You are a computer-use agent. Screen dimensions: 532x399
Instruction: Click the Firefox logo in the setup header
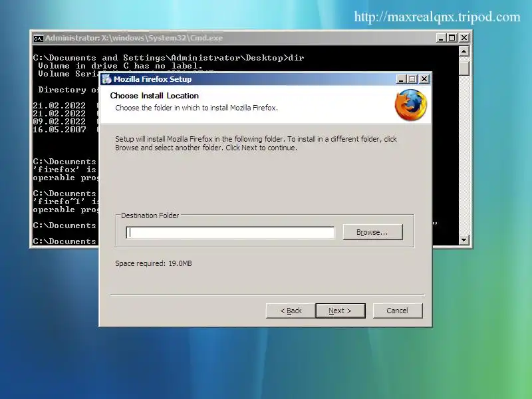pos(410,105)
